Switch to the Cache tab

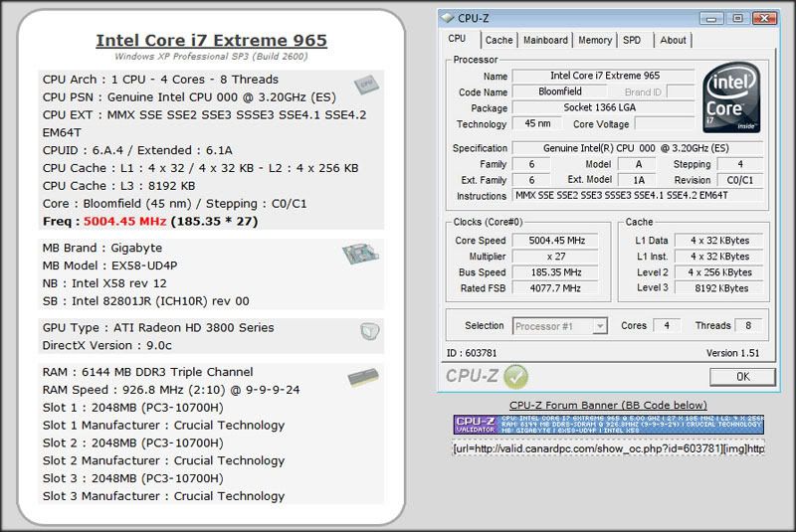pyautogui.click(x=499, y=40)
